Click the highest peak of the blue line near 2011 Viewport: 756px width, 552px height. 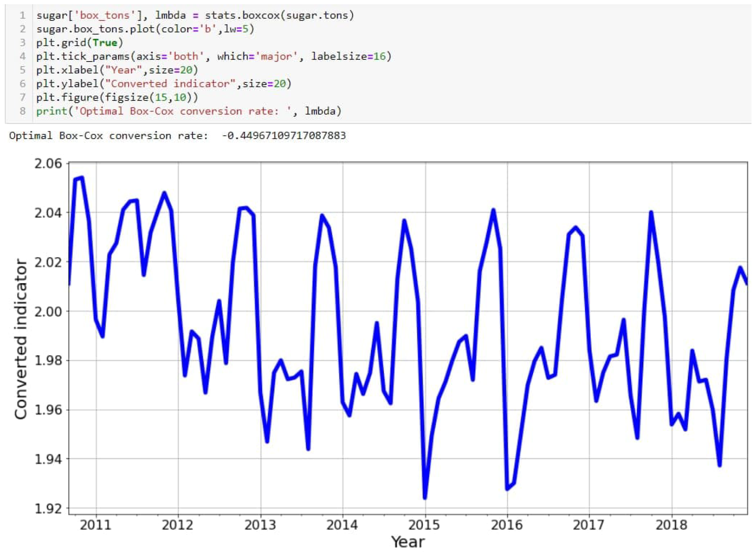[81, 178]
